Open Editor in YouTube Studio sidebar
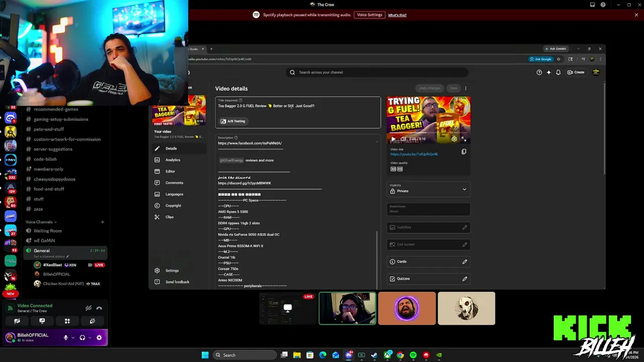The height and width of the screenshot is (362, 644). pyautogui.click(x=179, y=171)
